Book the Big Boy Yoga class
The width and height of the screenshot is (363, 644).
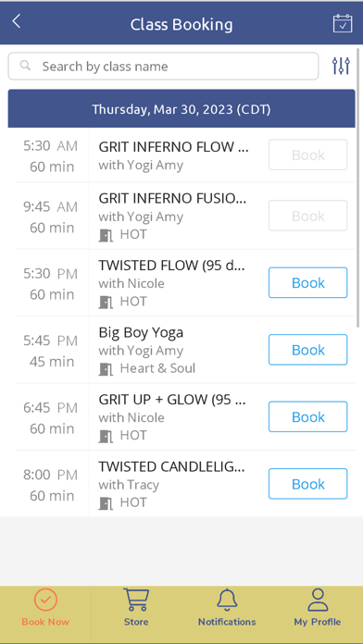point(308,350)
